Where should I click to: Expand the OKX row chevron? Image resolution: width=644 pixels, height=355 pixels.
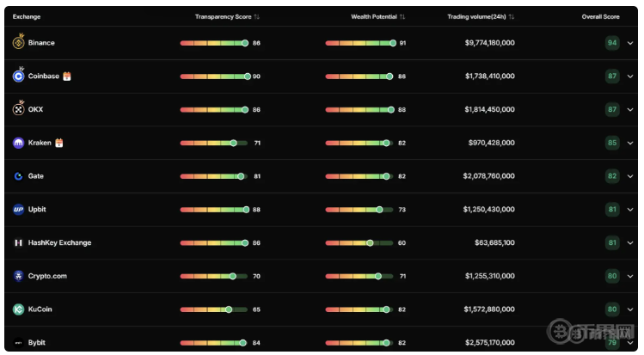pos(630,109)
